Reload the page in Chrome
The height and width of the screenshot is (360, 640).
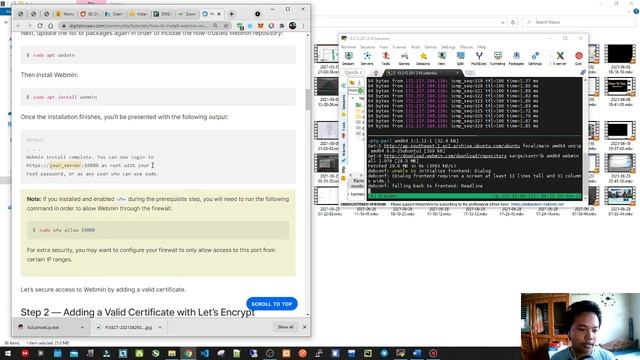[40, 25]
